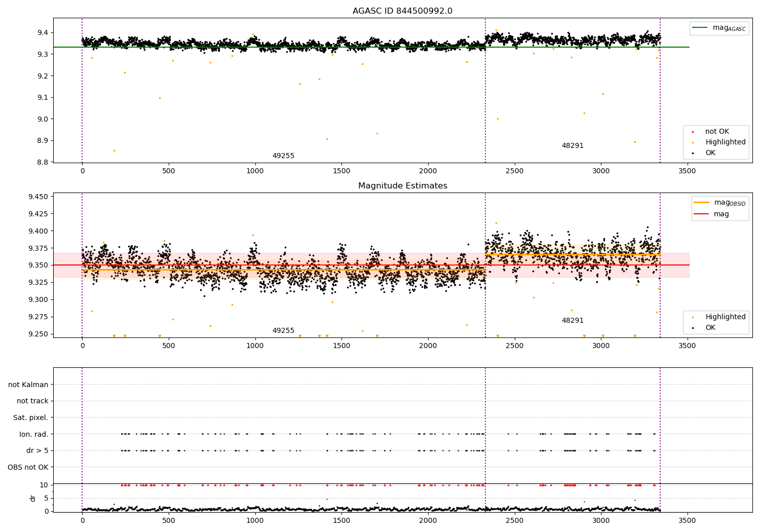The width and height of the screenshot is (760, 532).
Task: Click the '9.1' y-axis tick label
Action: click(x=43, y=97)
